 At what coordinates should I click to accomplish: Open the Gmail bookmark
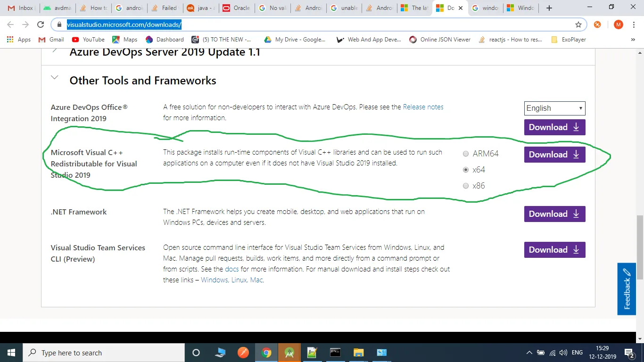point(51,40)
